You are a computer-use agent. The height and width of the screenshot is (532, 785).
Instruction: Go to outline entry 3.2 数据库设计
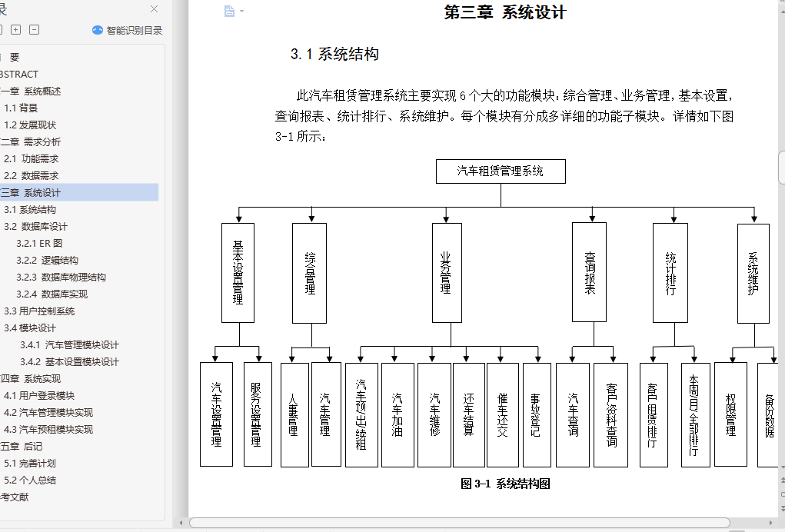(x=35, y=227)
